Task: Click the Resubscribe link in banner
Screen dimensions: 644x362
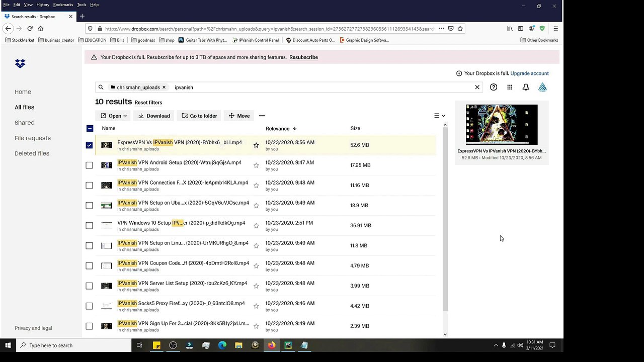Action: coord(303,57)
